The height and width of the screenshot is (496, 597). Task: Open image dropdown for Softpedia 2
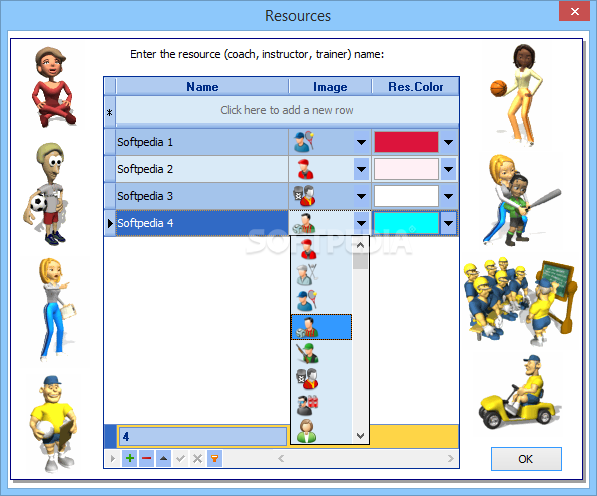[x=361, y=169]
